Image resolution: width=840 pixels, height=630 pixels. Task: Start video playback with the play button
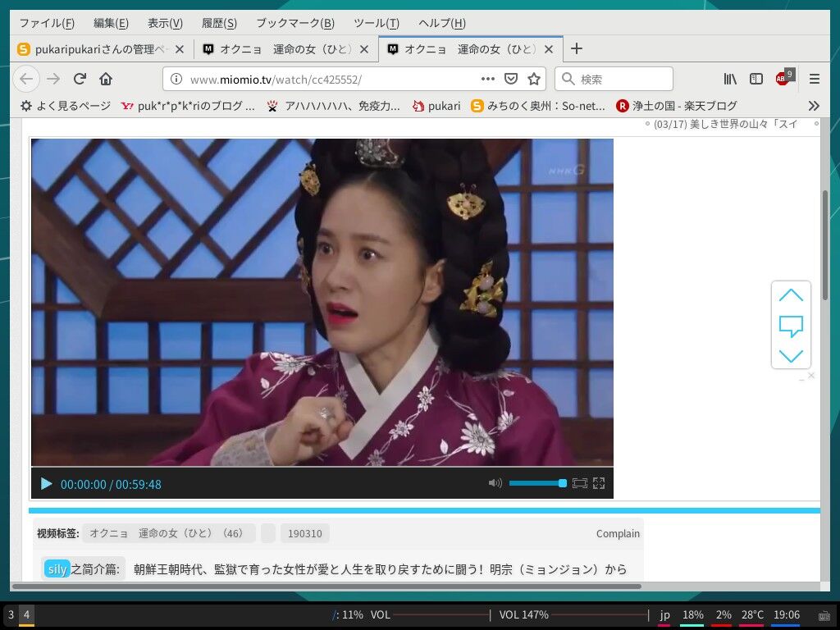47,484
